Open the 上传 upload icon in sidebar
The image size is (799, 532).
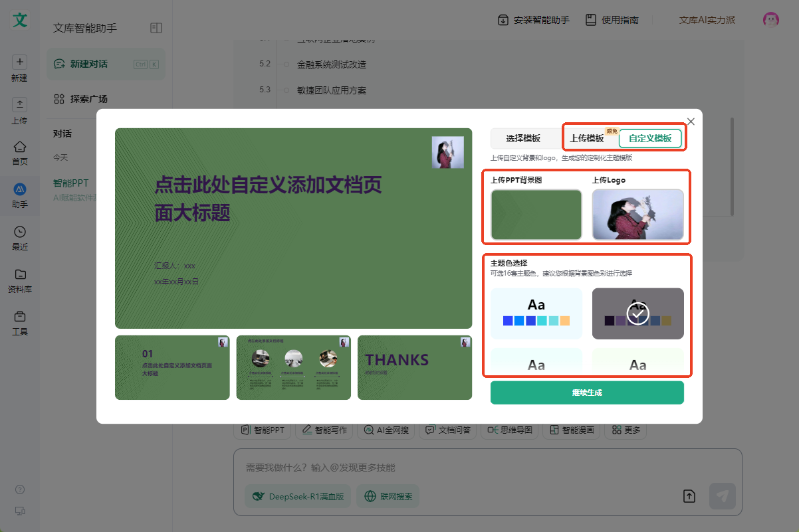coord(20,104)
